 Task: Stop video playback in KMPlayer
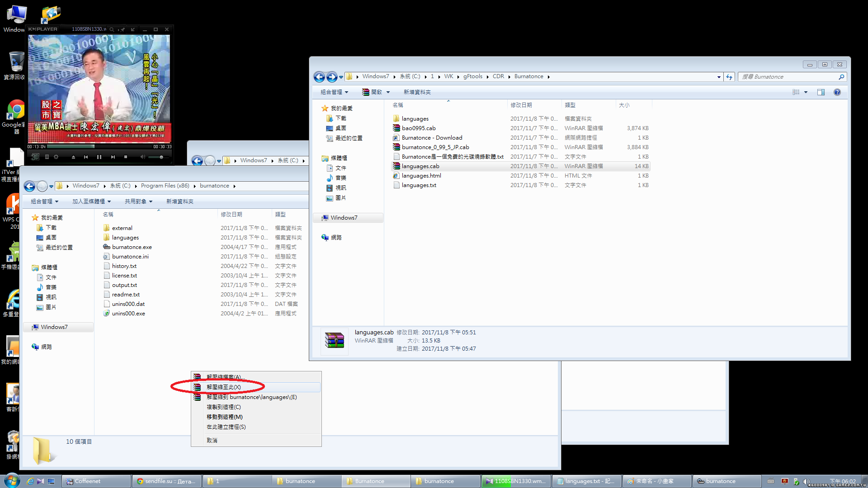tap(126, 157)
